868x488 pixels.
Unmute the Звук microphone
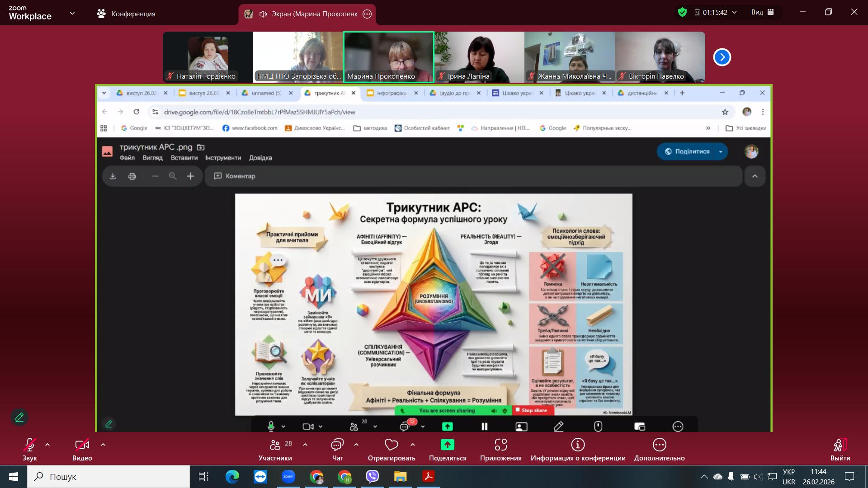coord(30,445)
